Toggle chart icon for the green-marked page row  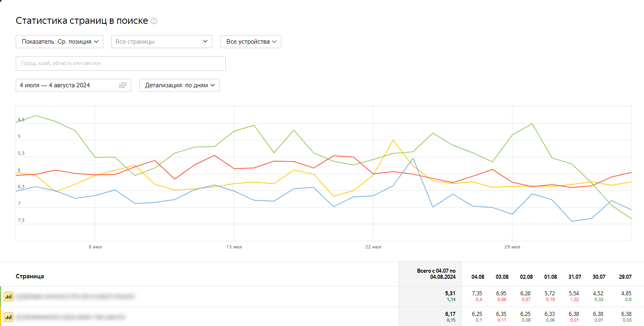(8, 297)
